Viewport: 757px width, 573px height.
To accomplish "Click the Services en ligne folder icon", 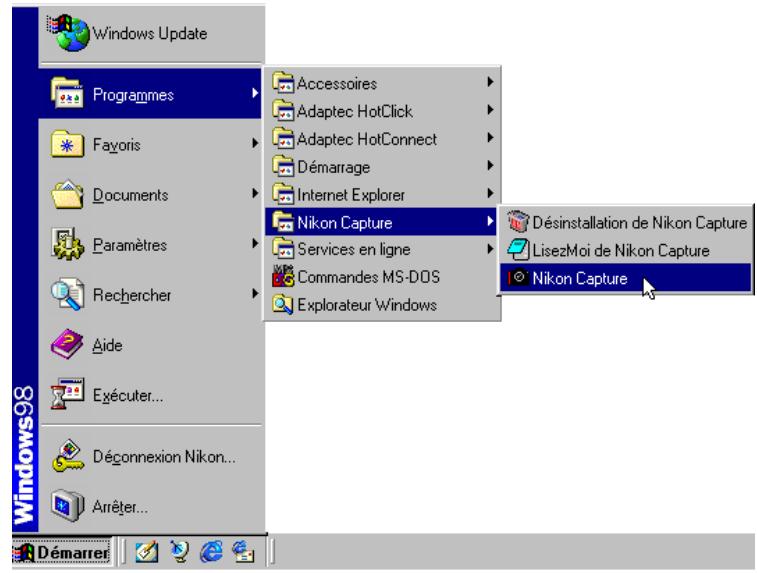I will [283, 250].
